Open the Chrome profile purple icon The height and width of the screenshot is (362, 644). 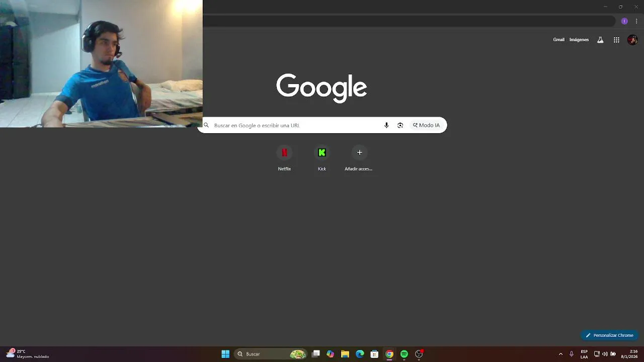click(x=624, y=21)
